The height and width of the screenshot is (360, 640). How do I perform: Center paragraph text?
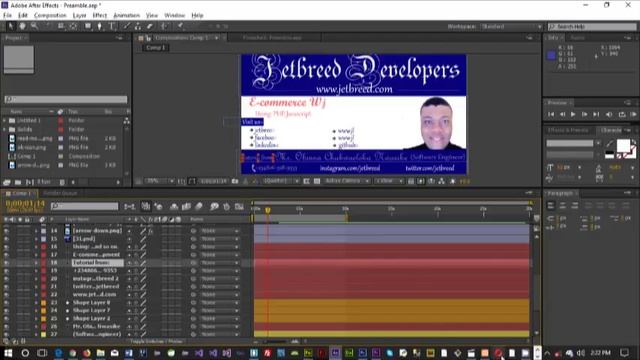pyautogui.click(x=562, y=205)
